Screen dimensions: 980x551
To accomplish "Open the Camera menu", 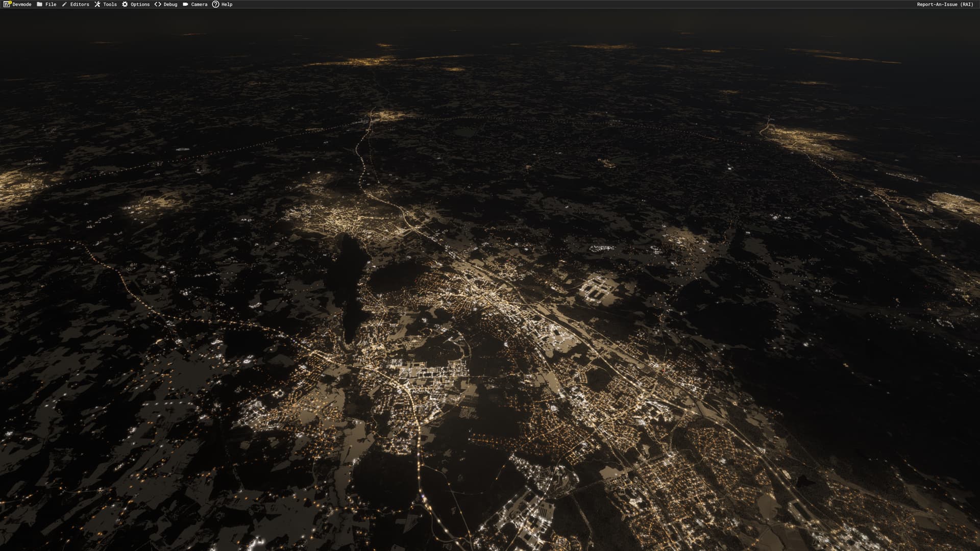I will coord(199,4).
